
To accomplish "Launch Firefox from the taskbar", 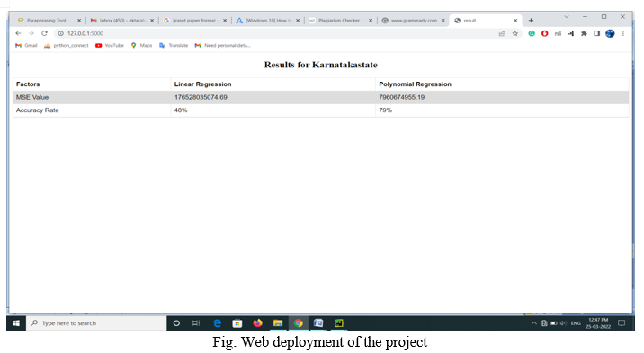I will tap(257, 323).
